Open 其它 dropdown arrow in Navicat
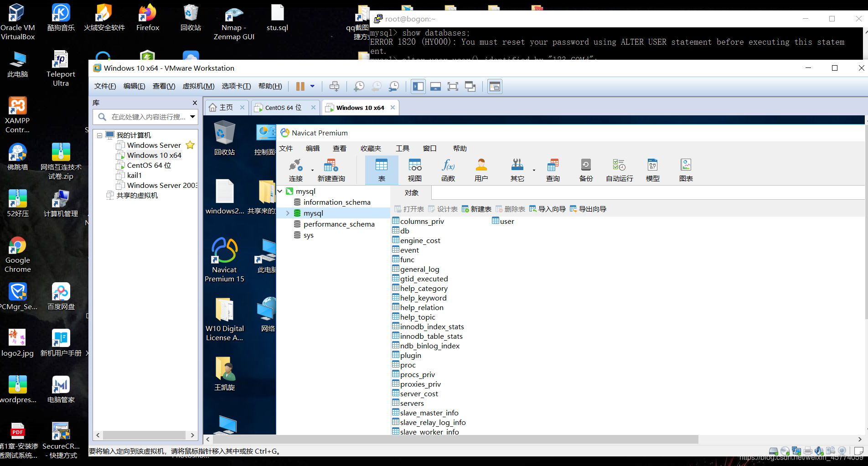 click(x=534, y=170)
